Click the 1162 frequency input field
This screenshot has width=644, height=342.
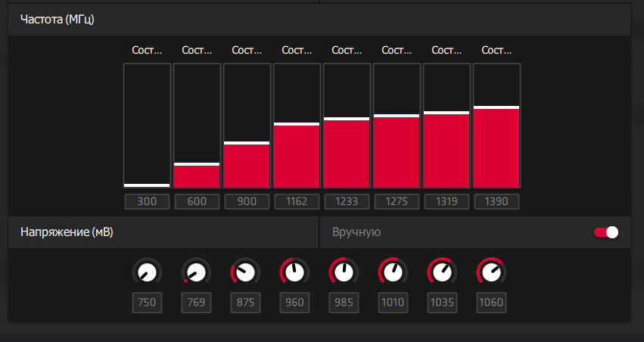pos(297,202)
